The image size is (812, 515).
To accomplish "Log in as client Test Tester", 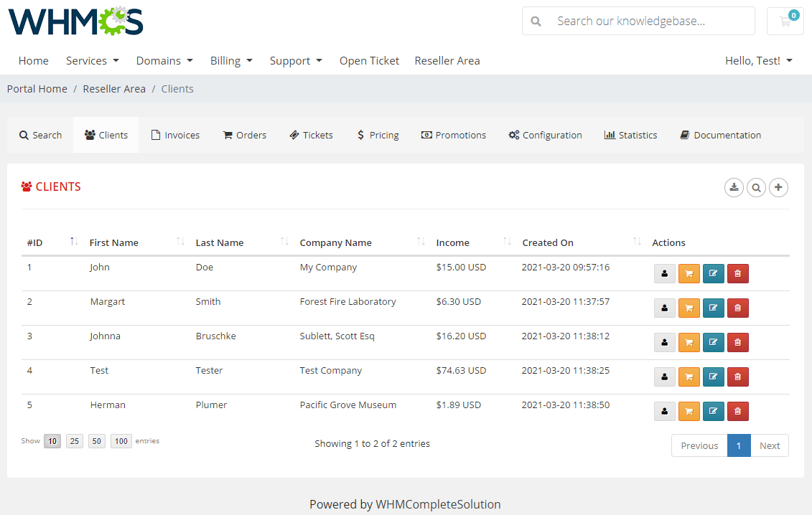I will [x=664, y=377].
